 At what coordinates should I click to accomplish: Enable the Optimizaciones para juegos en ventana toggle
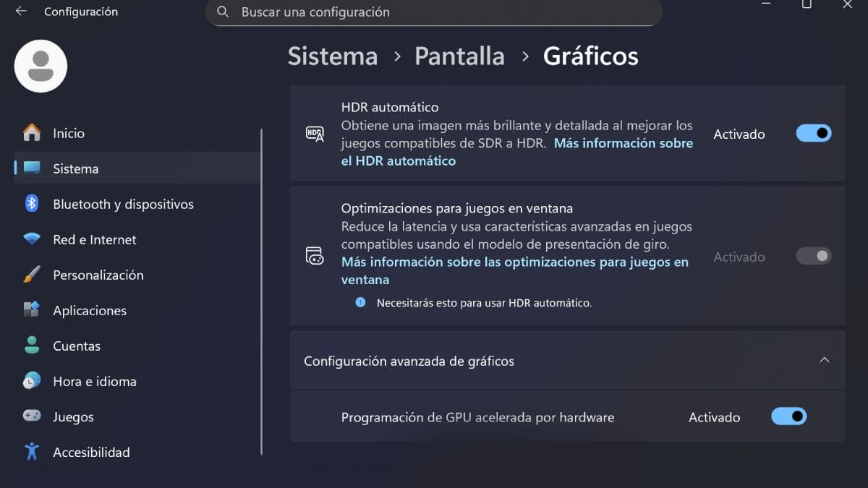pyautogui.click(x=813, y=256)
